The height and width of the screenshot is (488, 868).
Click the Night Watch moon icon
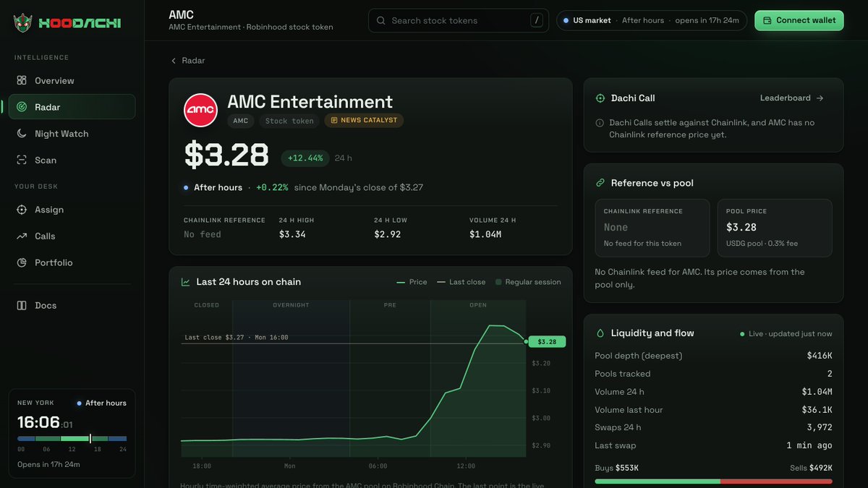(22, 134)
